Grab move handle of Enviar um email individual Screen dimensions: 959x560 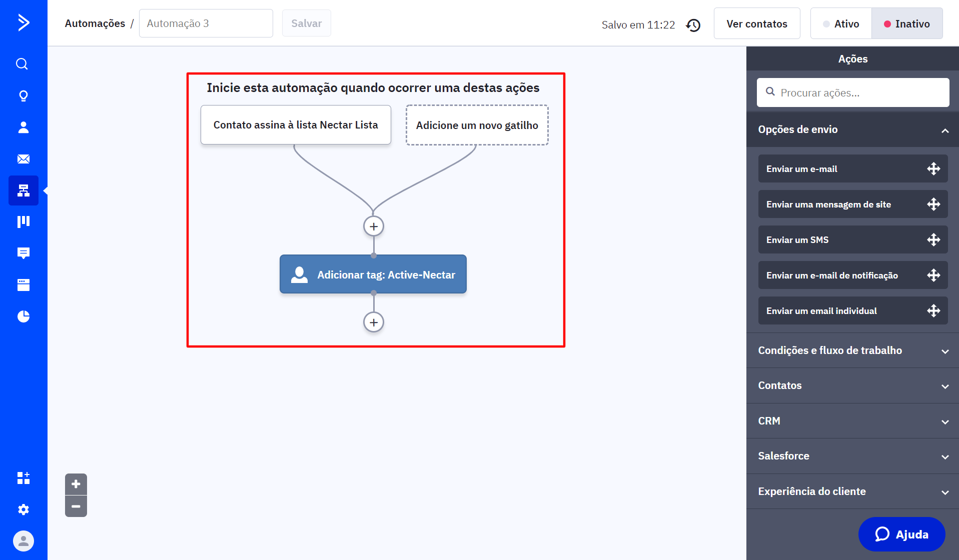(x=933, y=311)
